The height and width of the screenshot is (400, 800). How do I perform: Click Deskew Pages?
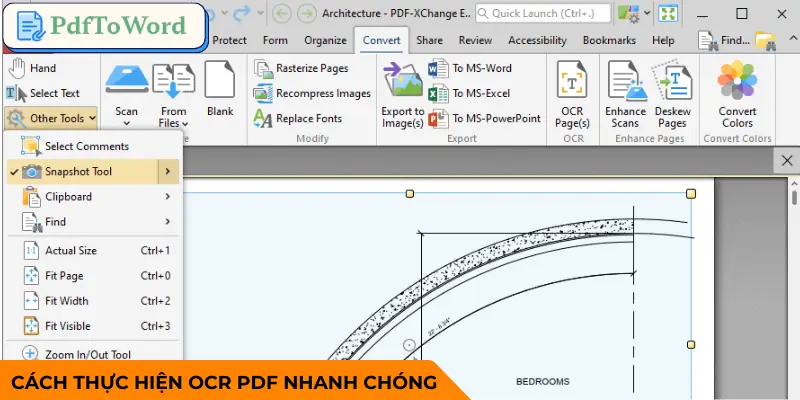[x=673, y=95]
